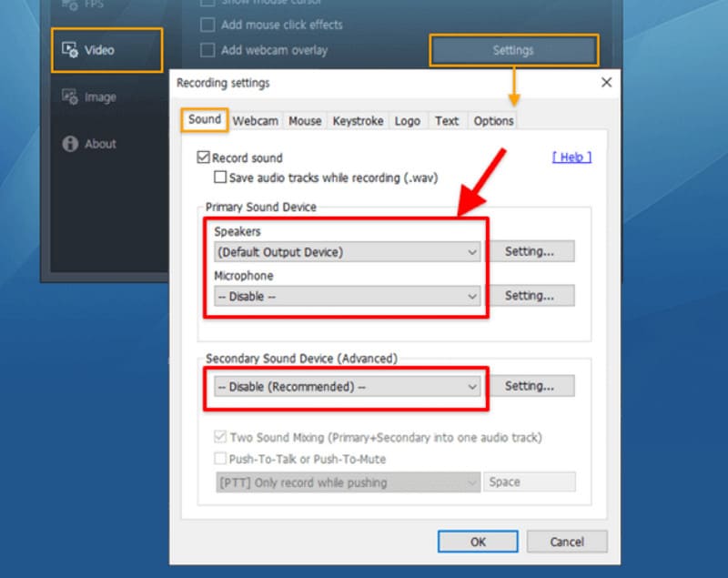728x578 pixels.
Task: Select the Options tab
Action: (493, 120)
